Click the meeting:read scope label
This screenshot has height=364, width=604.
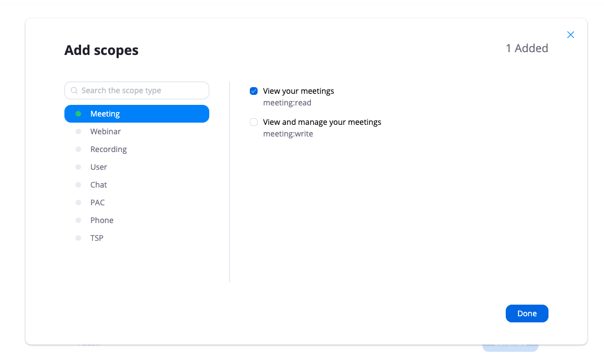287,103
